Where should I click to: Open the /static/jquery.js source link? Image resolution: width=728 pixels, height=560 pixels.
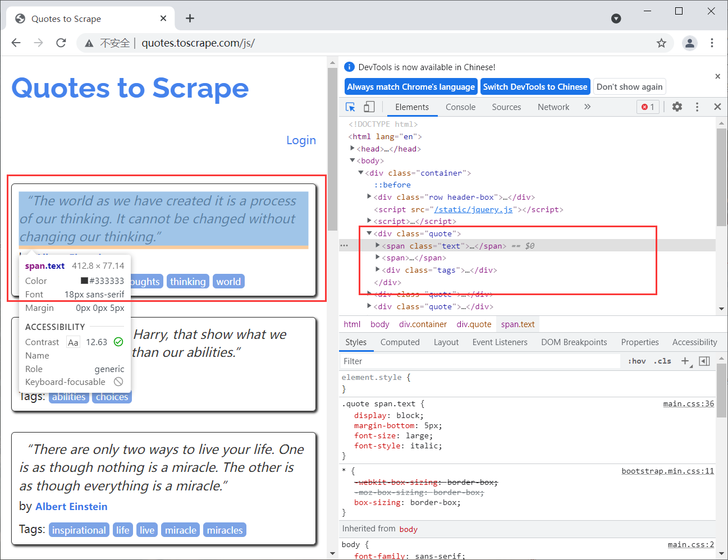[473, 209]
